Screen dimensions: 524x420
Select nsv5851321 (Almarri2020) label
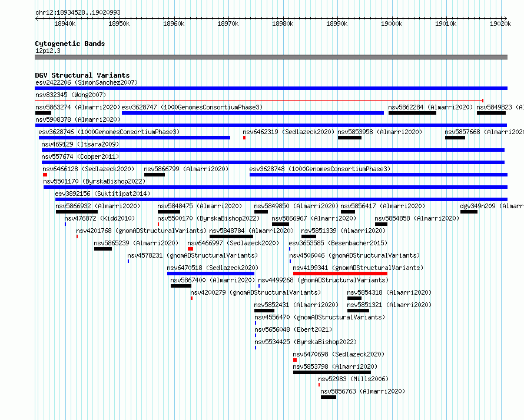click(x=389, y=305)
